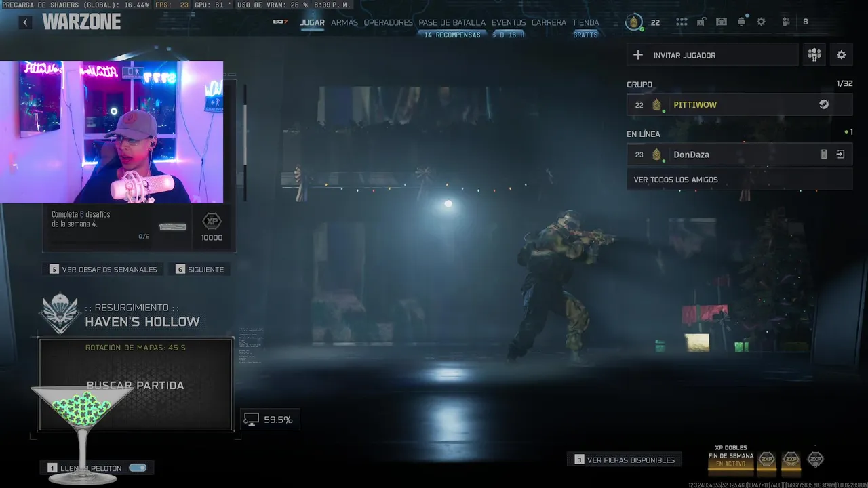Click the ROTACIÓN DE MAPAS timer text

click(x=136, y=347)
